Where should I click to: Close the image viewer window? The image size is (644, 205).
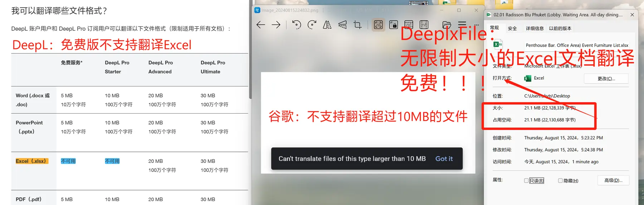point(476,10)
